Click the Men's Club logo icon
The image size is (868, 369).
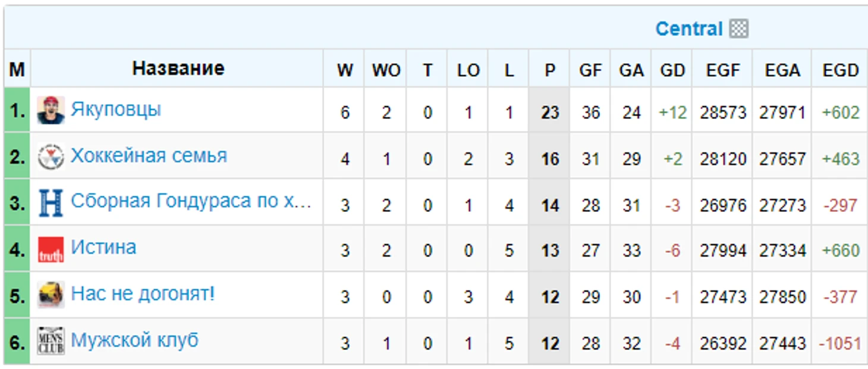coord(51,341)
